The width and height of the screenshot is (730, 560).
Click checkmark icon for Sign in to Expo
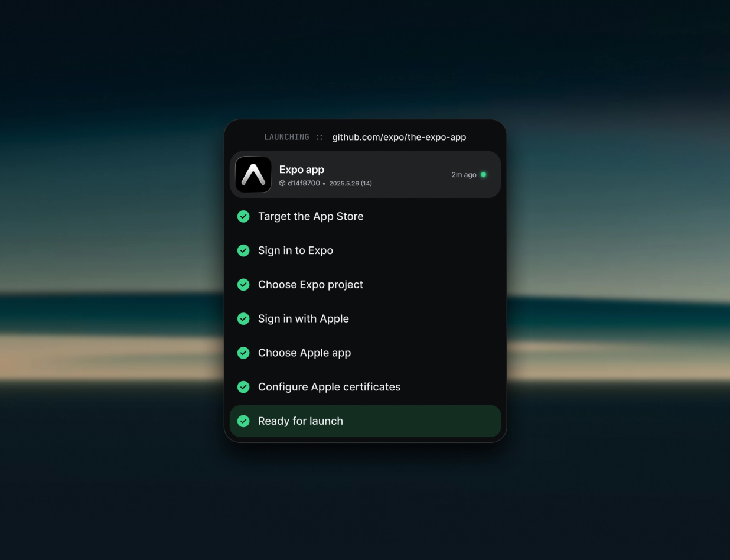point(243,250)
